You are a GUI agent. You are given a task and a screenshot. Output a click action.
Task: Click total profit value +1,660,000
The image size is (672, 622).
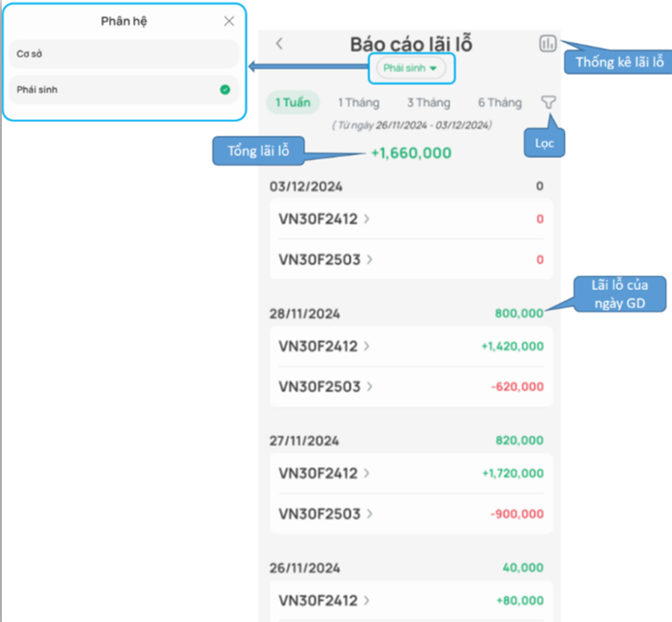(x=411, y=153)
